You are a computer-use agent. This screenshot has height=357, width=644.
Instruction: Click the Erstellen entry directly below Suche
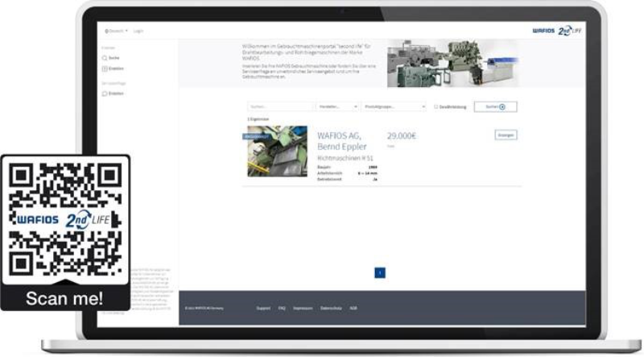coord(113,68)
